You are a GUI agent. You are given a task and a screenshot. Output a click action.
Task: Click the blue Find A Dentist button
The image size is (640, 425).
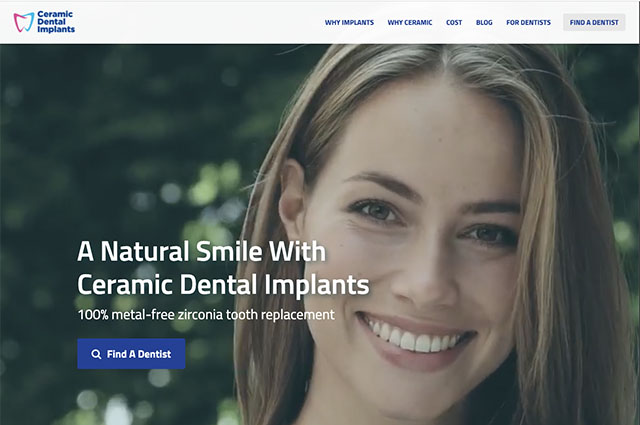(131, 354)
